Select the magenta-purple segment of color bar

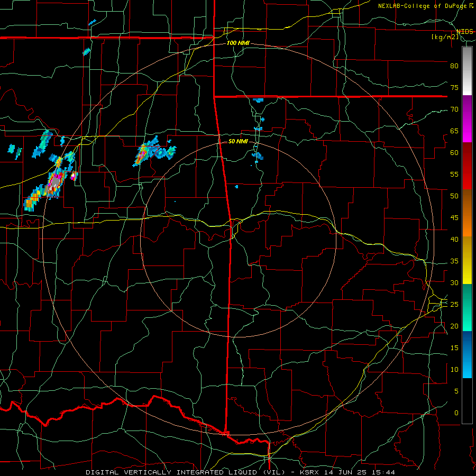click(x=467, y=118)
